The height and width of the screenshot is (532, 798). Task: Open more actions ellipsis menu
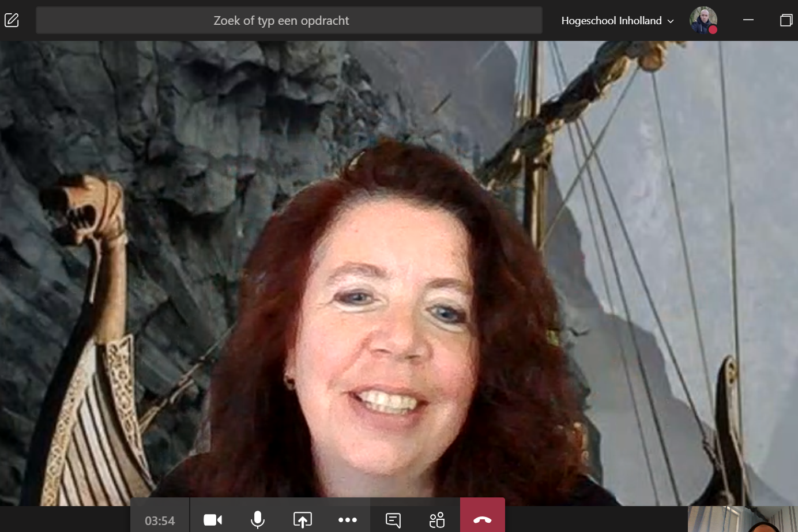(x=348, y=520)
